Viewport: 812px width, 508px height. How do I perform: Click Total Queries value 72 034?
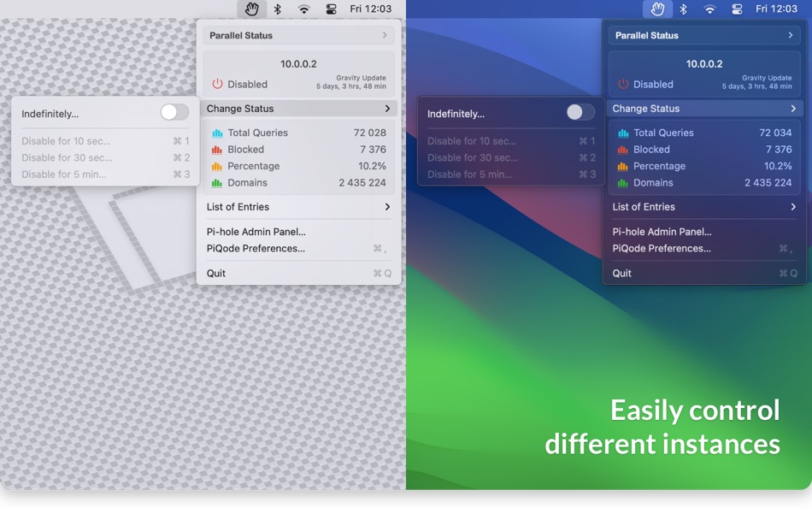click(x=776, y=133)
